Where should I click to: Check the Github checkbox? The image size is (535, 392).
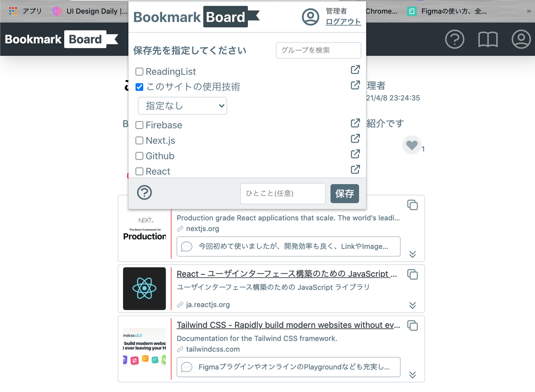point(139,156)
